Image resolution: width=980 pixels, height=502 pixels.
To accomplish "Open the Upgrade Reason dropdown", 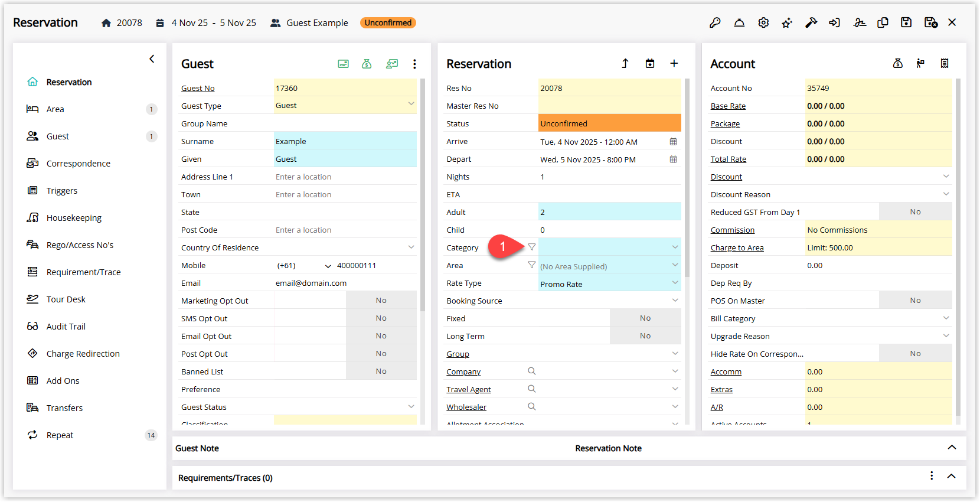I will point(946,335).
